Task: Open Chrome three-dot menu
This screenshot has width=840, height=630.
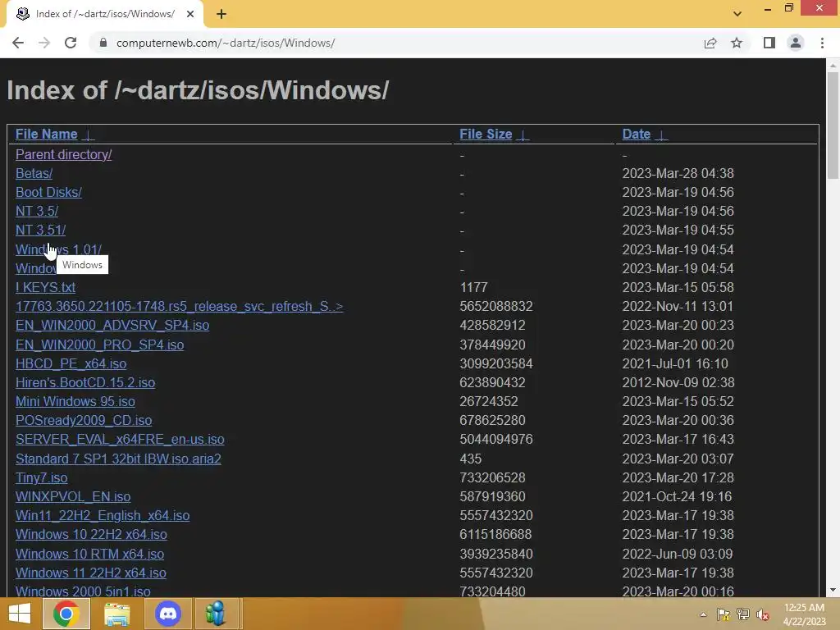Action: click(822, 43)
